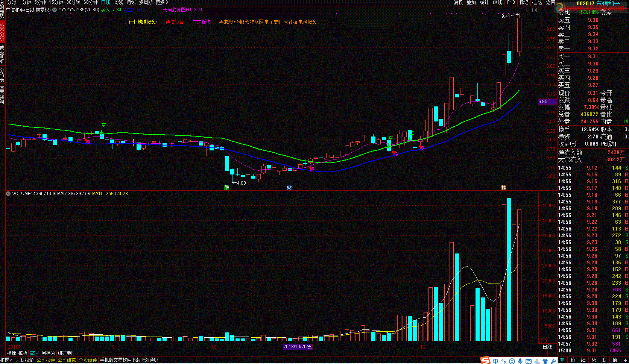The image size is (629, 364).
Task: Select the 价 price tab
Action: tap(573, 360)
